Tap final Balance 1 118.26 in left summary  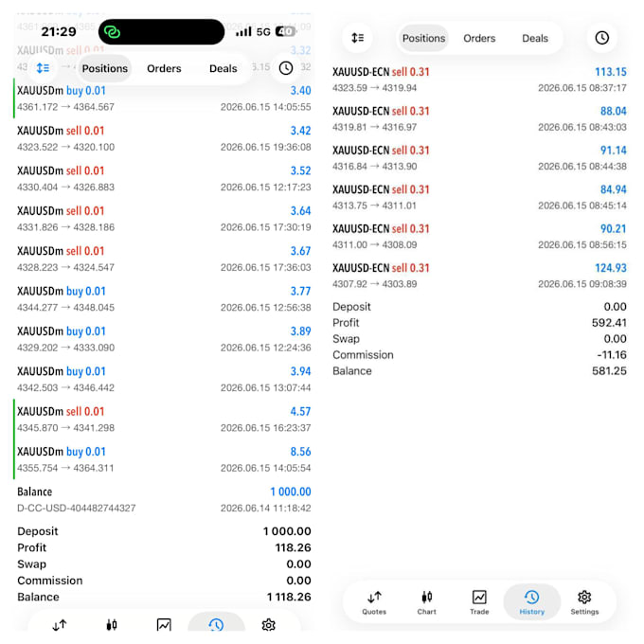(289, 597)
